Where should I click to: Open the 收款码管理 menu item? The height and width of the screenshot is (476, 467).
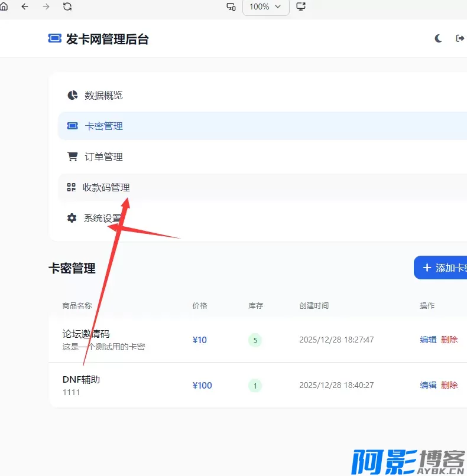(106, 187)
